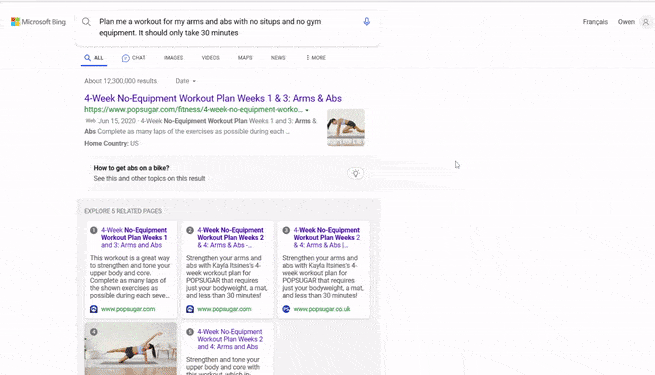This screenshot has height=375, width=655.
Task: Expand the arrow next to popsugar URL
Action: pos(307,110)
